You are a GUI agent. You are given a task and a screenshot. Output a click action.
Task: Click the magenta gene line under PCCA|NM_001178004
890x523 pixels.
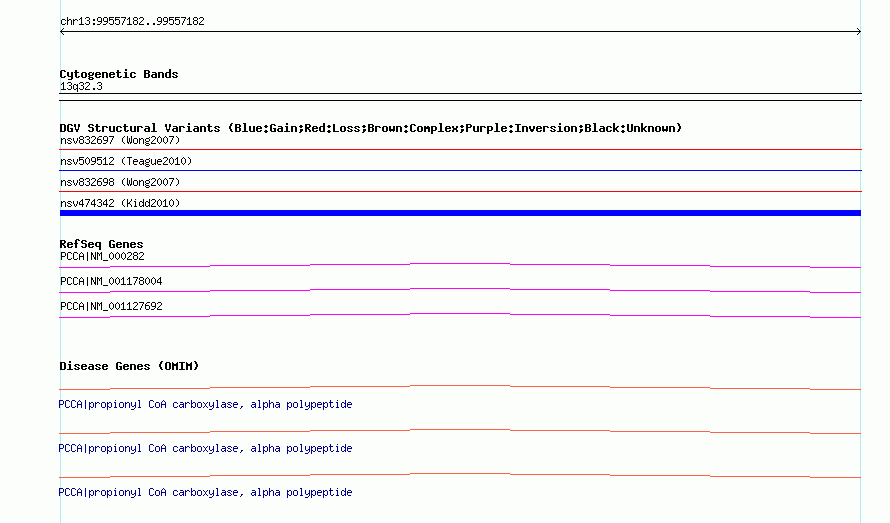[x=460, y=290]
